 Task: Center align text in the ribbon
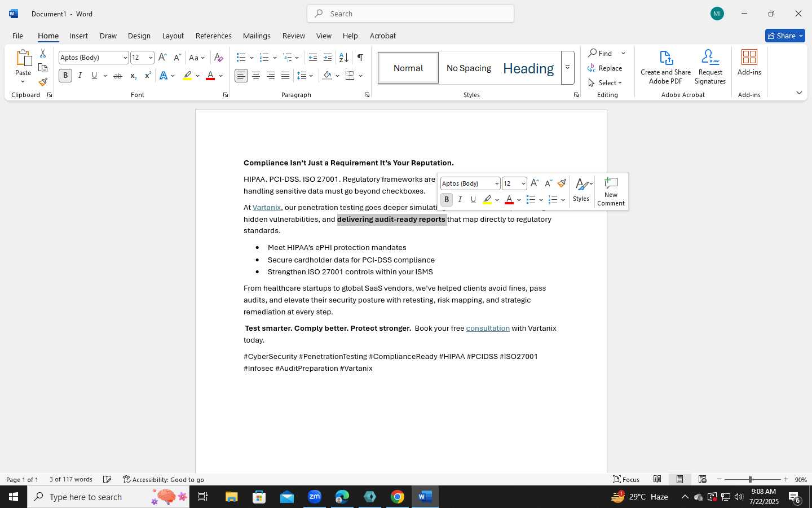coord(256,76)
